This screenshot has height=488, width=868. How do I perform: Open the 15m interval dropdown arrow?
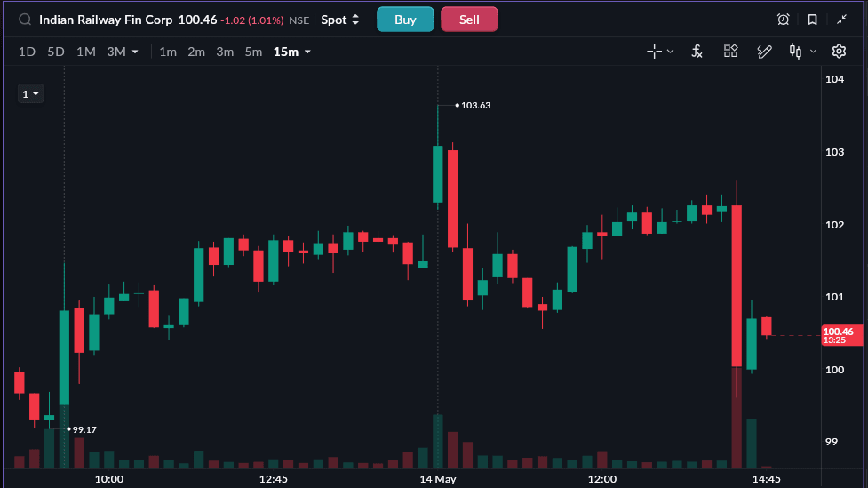(x=307, y=52)
